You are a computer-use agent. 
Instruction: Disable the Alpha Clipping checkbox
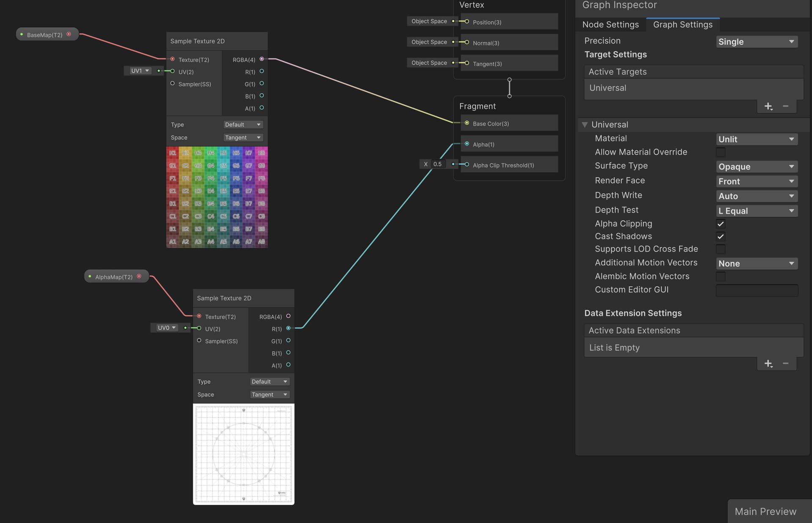tap(720, 224)
